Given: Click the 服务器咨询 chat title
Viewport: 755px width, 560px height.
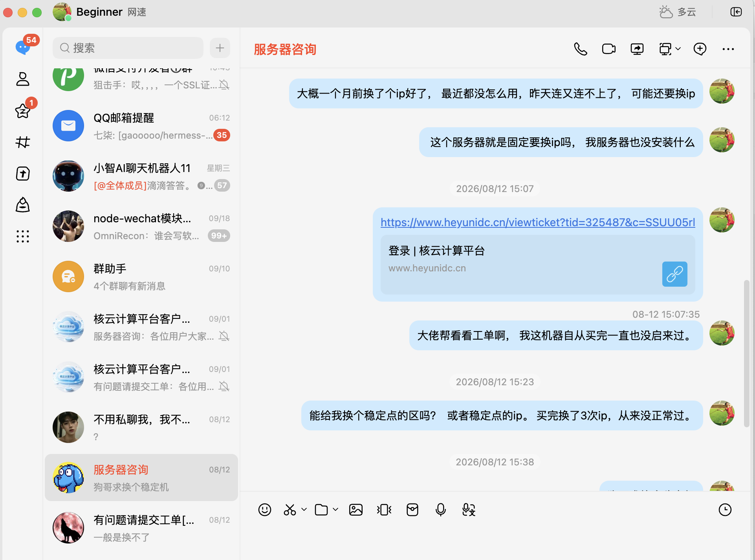Looking at the screenshot, I should (x=285, y=49).
